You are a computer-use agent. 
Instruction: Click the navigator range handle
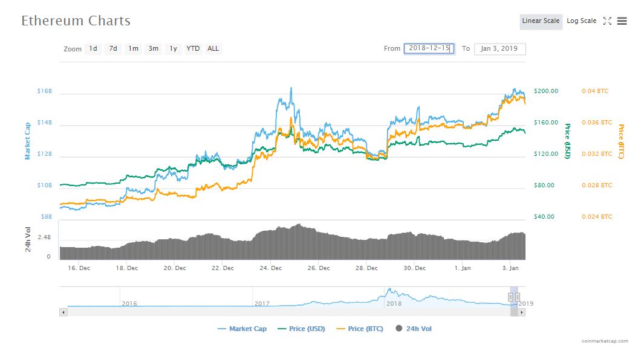click(x=511, y=297)
